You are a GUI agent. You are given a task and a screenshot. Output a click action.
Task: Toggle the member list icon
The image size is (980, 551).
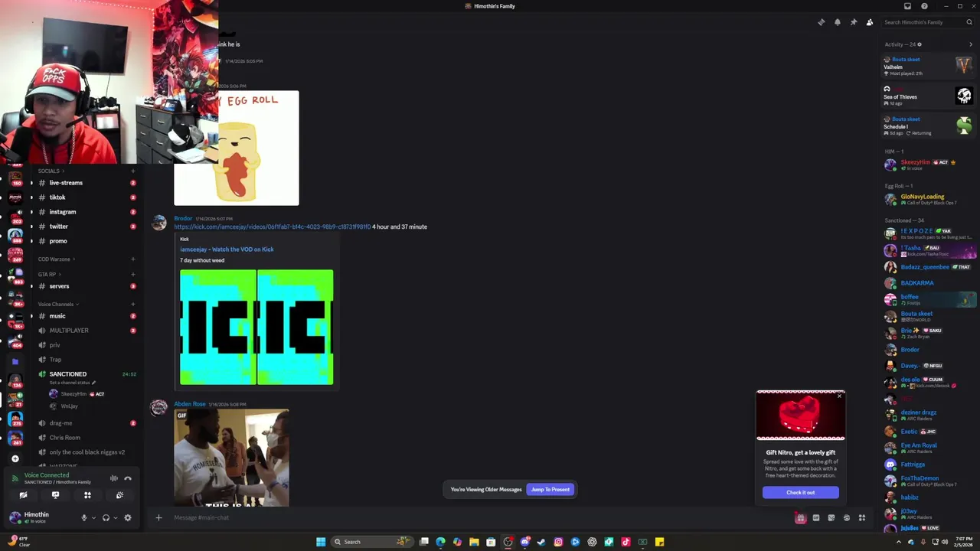870,22
